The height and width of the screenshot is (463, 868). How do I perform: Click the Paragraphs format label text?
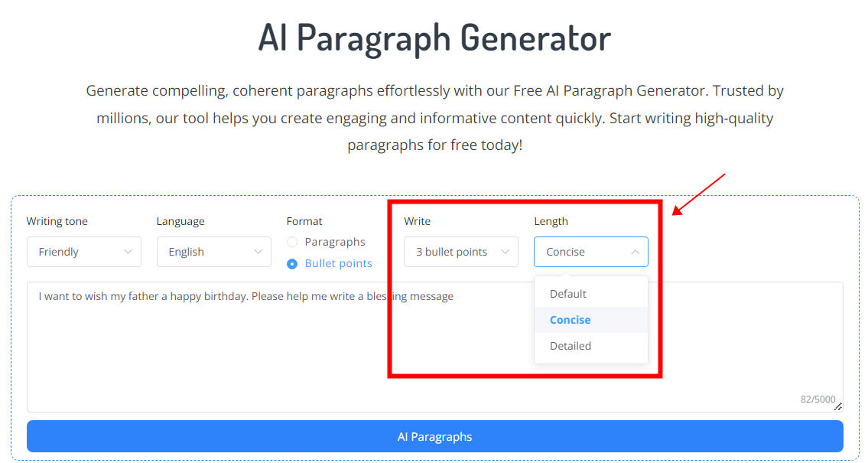point(335,242)
